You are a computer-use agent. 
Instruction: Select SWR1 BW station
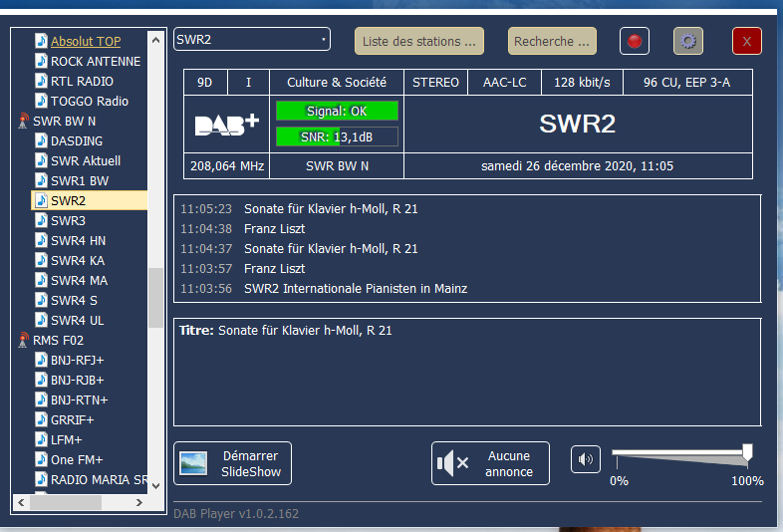coord(80,181)
